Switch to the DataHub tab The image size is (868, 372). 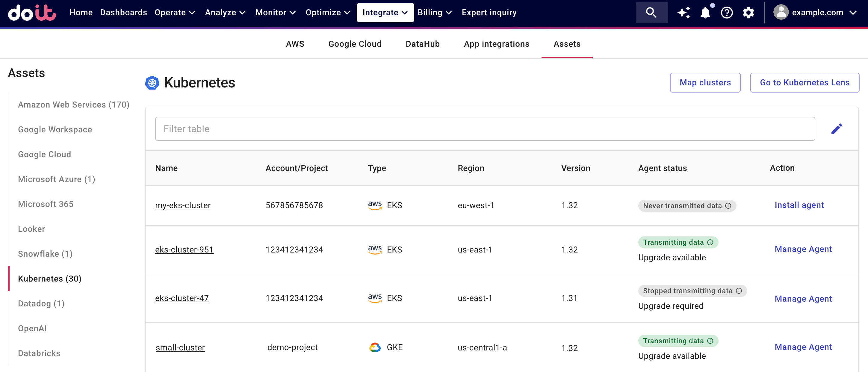click(x=422, y=44)
